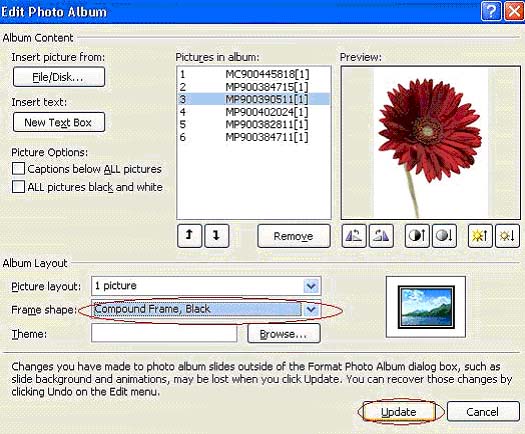Select picture MP900402024[1] in album list
Screen dimensions: 525x434
coord(253,112)
